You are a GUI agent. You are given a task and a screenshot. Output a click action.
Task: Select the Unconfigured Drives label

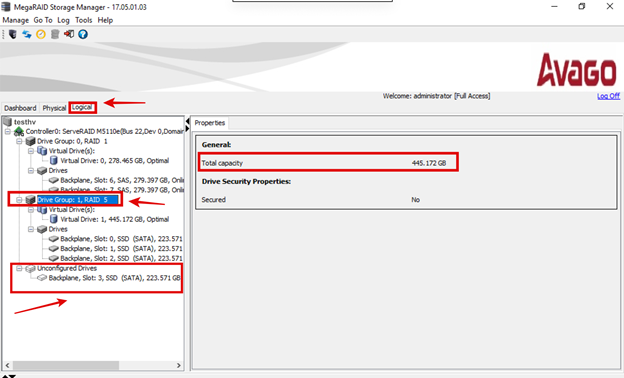pyautogui.click(x=67, y=268)
